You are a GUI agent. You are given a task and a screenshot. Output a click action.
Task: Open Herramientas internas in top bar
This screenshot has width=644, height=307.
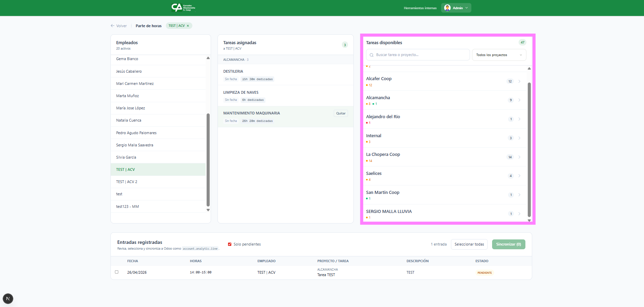[420, 8]
